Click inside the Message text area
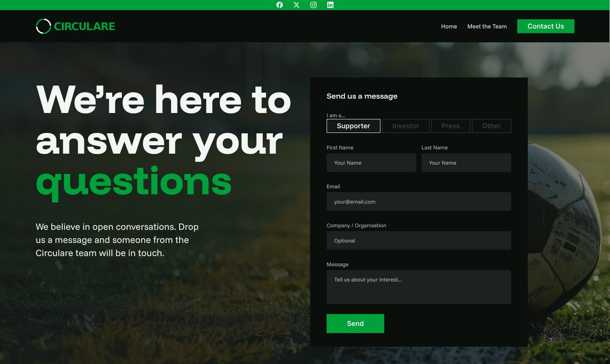The image size is (610, 364). [419, 287]
